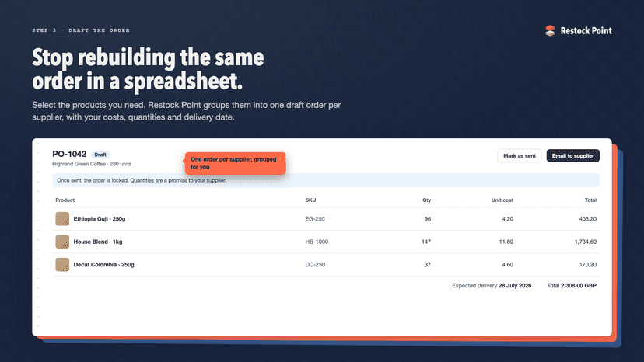Viewport: 644px width, 362px height.
Task: Click the locked order notice banner
Action: (x=326, y=180)
